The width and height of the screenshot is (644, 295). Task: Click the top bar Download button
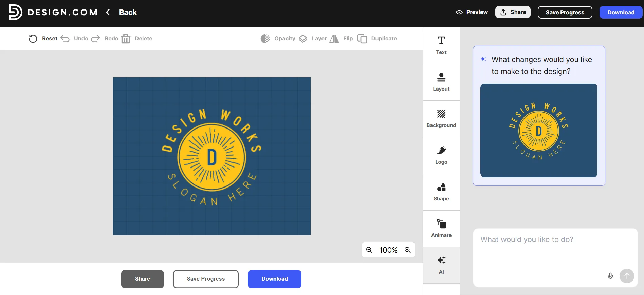[x=621, y=12]
